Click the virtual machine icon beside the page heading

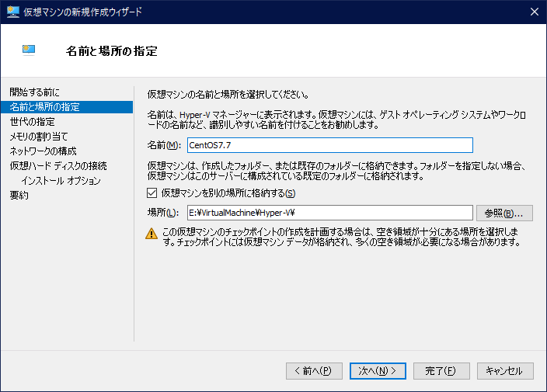[x=29, y=50]
